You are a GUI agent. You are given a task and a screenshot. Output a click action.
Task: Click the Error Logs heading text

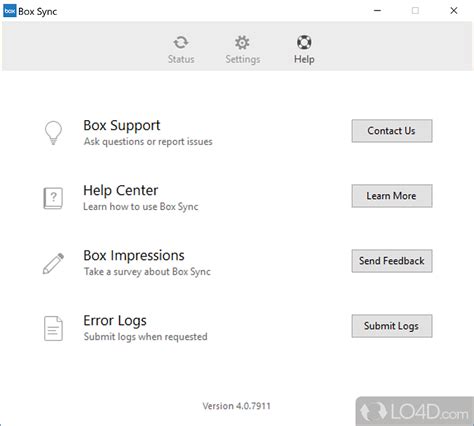click(x=115, y=321)
